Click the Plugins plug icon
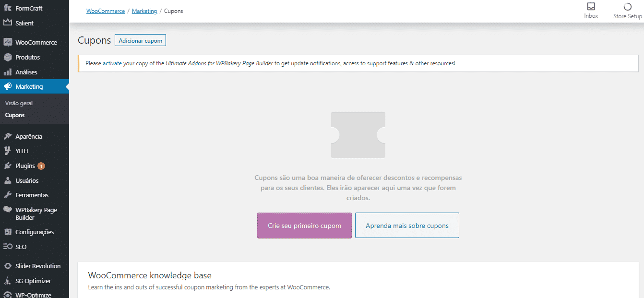Image resolution: width=644 pixels, height=298 pixels. pyautogui.click(x=8, y=166)
